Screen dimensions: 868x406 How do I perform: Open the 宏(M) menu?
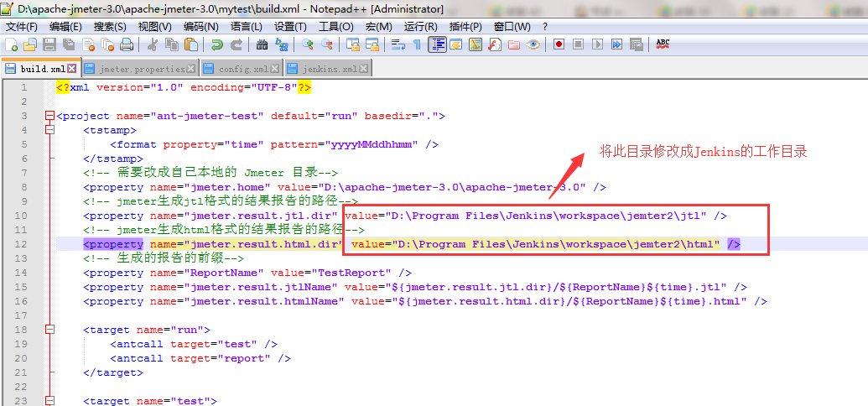point(378,27)
